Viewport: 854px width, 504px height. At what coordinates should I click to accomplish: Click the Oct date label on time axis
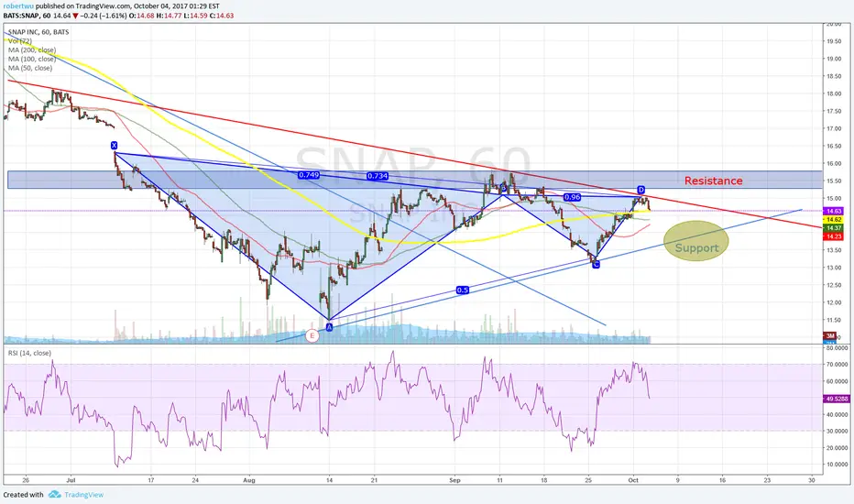coord(633,480)
